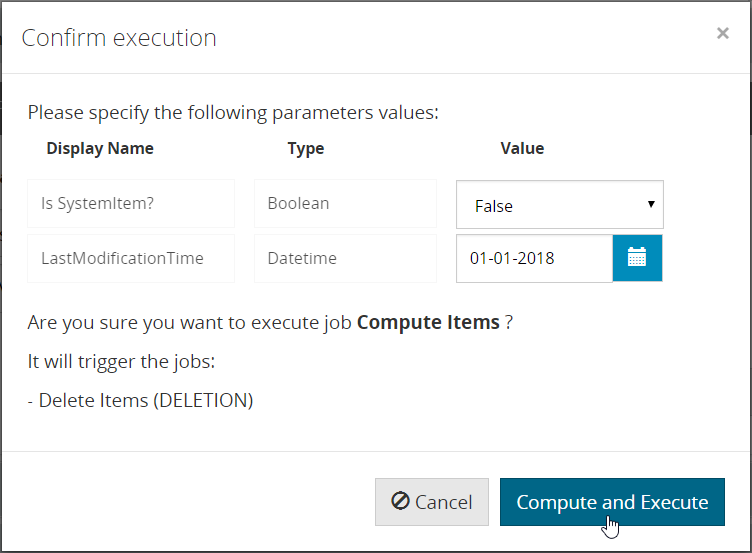Click the 'Please specify the following parameters' text
Image resolution: width=752 pixels, height=553 pixels.
coord(233,113)
